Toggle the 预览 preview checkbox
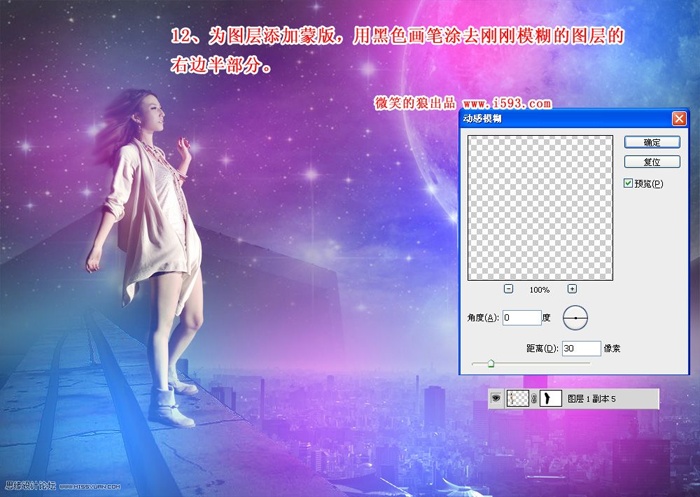The image size is (700, 497). 628,183
